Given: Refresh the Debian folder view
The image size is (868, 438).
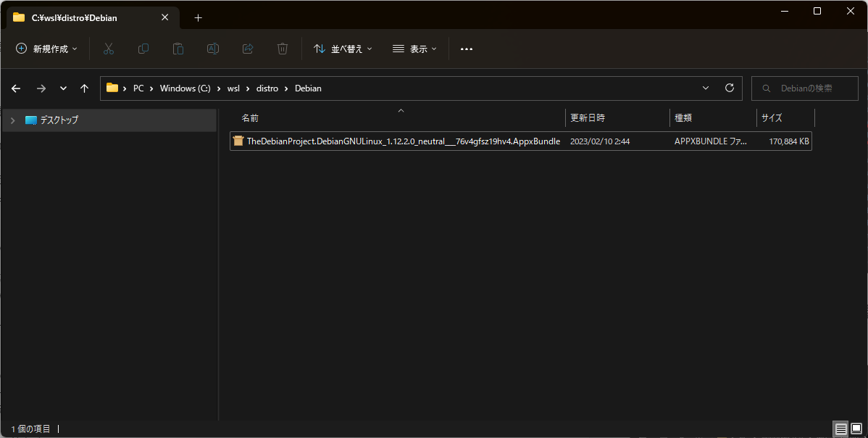Looking at the screenshot, I should pos(730,88).
